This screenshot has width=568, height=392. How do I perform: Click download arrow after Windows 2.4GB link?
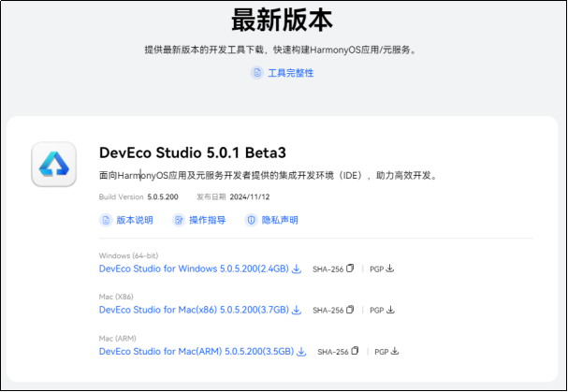click(297, 269)
